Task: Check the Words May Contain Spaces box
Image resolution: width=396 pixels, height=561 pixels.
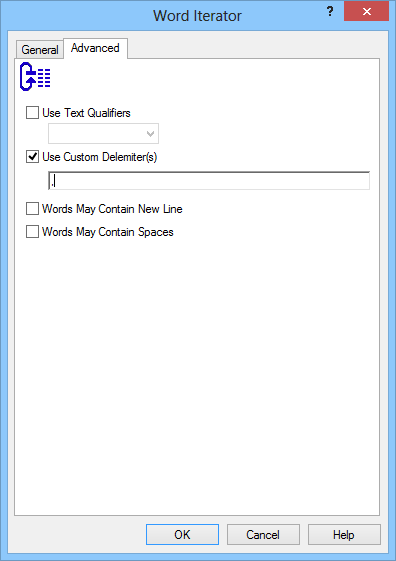Action: pyautogui.click(x=32, y=232)
